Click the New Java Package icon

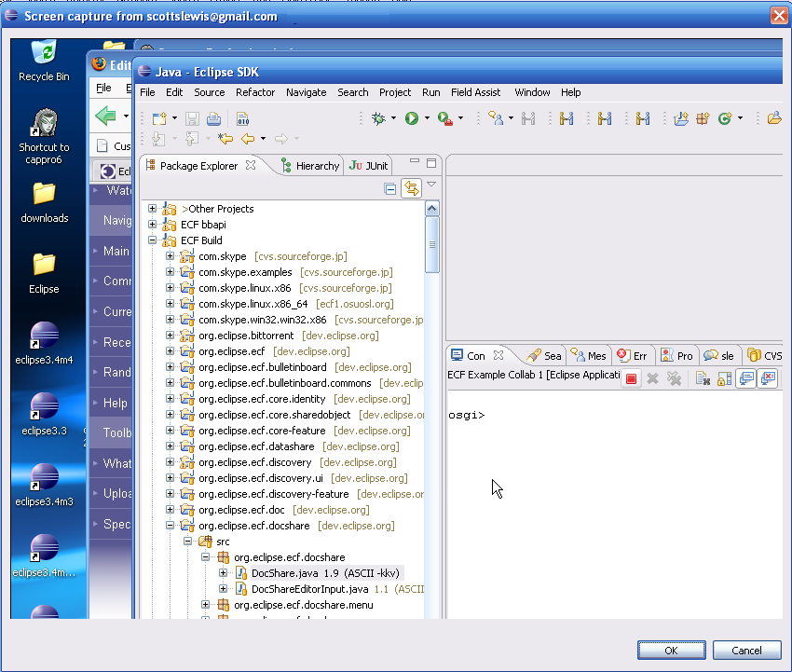tap(703, 118)
